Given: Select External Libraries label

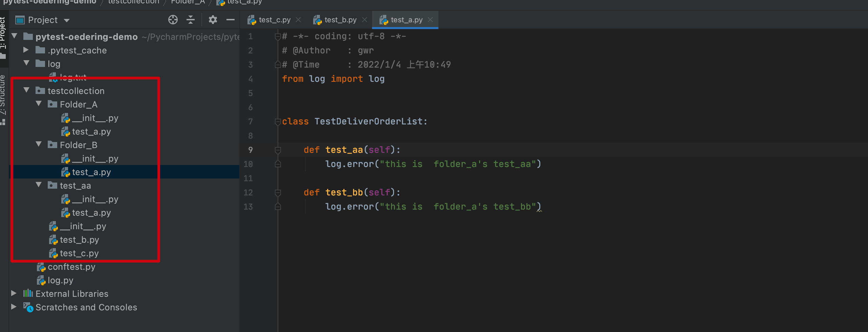Looking at the screenshot, I should [72, 294].
